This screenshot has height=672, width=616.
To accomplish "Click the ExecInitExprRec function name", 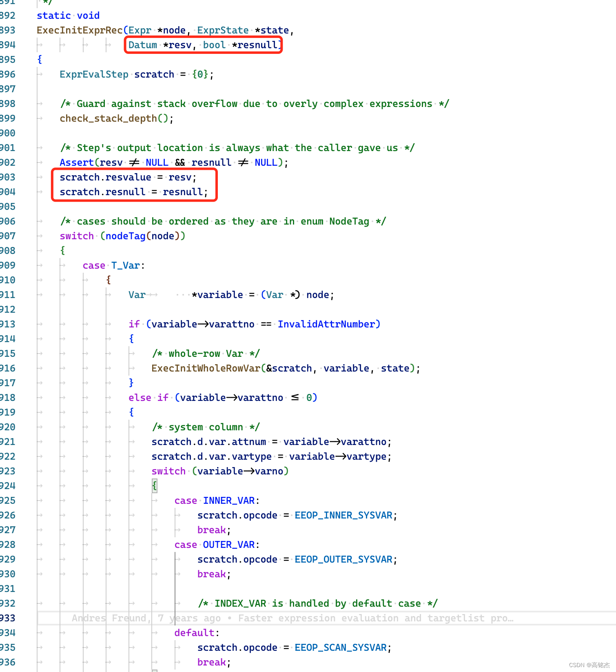I will tap(80, 30).
